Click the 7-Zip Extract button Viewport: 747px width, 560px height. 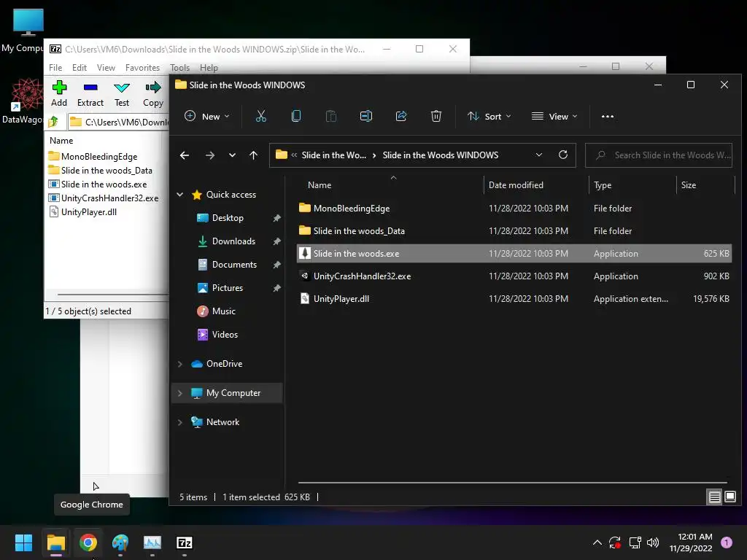pos(90,93)
